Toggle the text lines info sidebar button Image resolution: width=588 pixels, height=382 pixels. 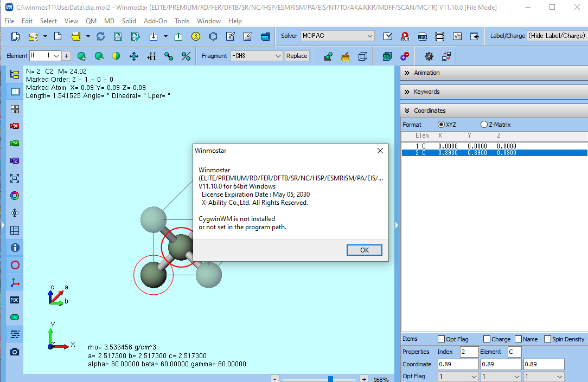click(15, 334)
